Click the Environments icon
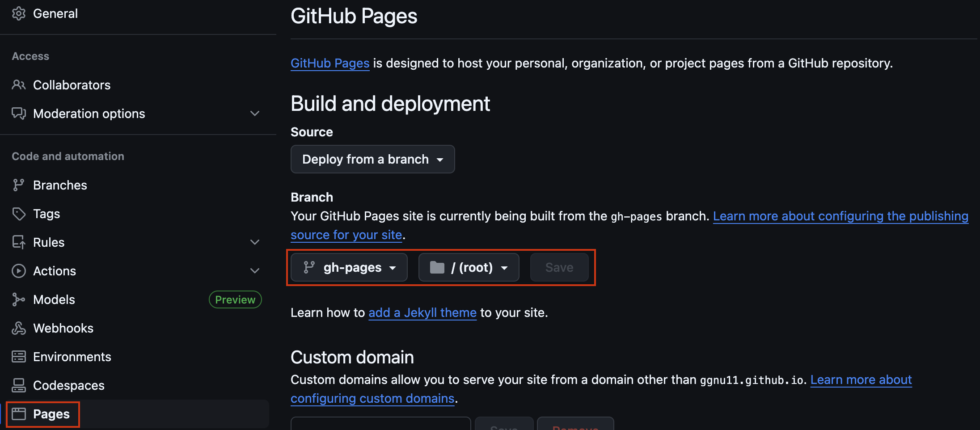980x430 pixels. [19, 356]
